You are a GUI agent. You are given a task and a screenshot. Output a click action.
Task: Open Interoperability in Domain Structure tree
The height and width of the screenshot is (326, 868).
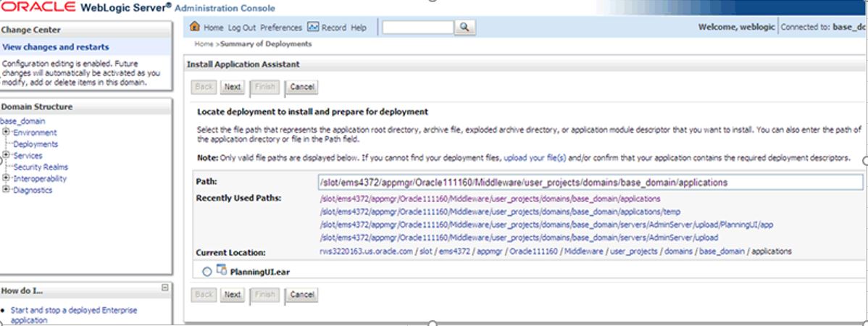[40, 179]
